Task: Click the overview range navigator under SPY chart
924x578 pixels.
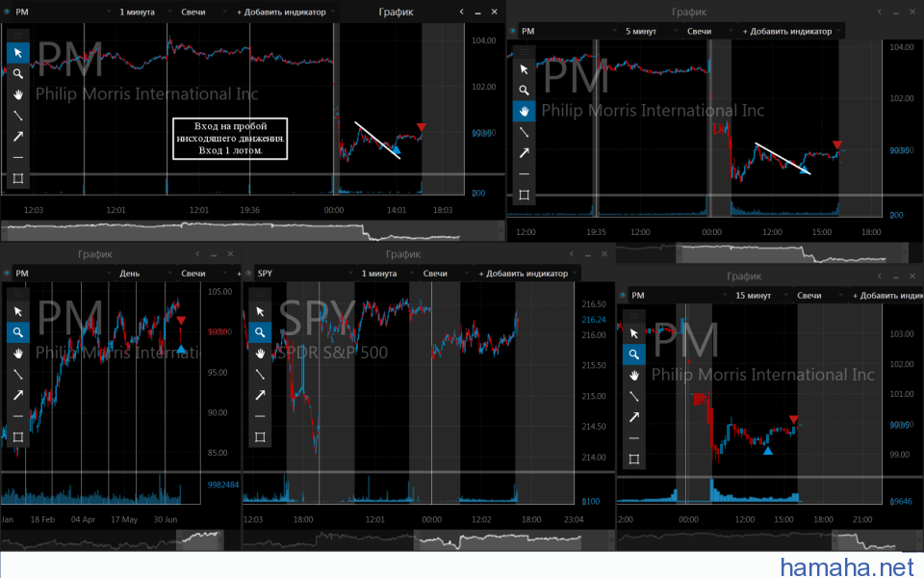Action: pyautogui.click(x=428, y=539)
